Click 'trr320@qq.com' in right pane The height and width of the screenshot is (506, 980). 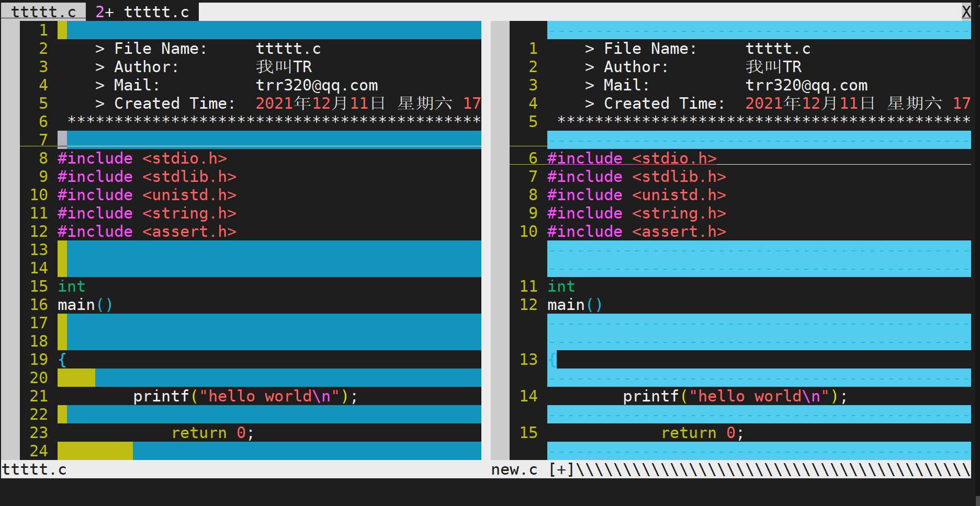(x=807, y=85)
